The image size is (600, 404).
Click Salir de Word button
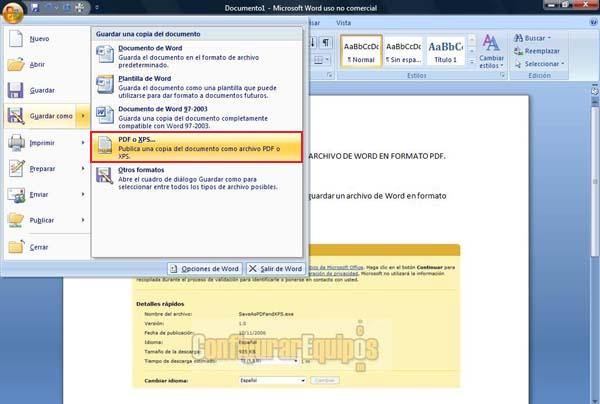(x=276, y=269)
